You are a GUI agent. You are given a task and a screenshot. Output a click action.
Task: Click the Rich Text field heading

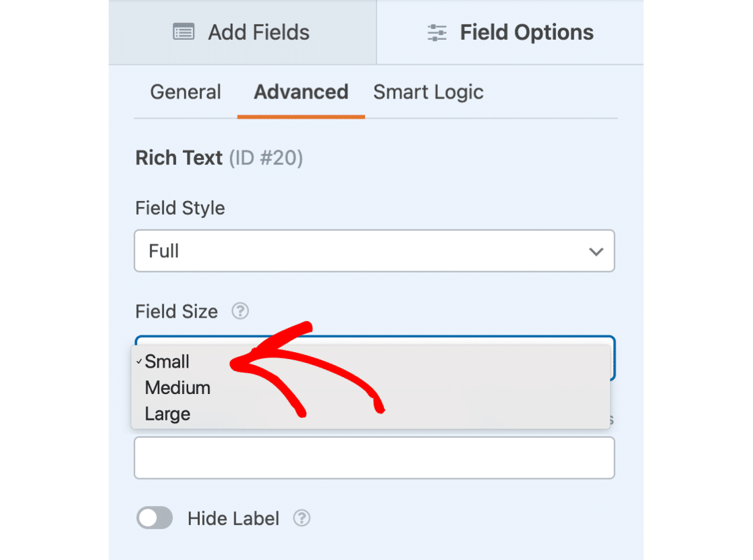(179, 158)
